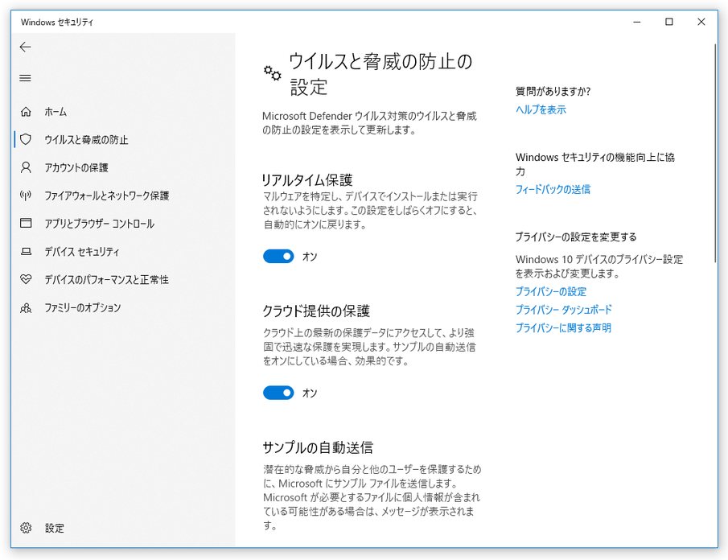This screenshot has height=560, width=728.
Task: Open the プライバシーの設定 link
Action: (551, 291)
